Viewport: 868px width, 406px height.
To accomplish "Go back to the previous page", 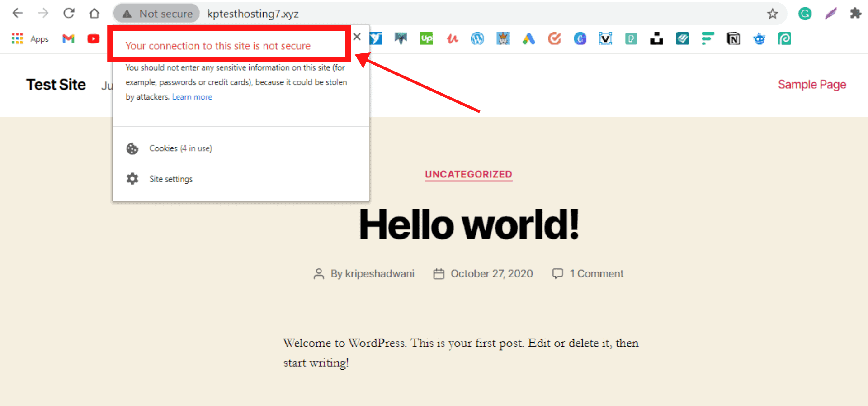I will (18, 13).
